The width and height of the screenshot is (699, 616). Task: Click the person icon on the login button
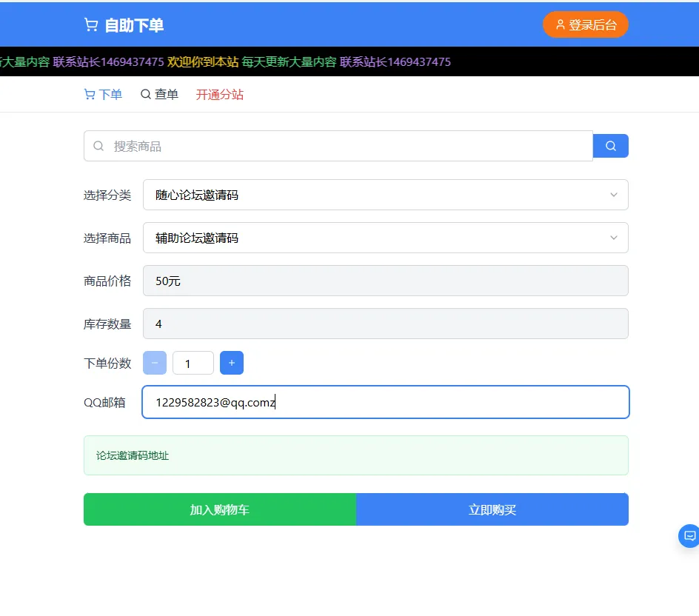click(560, 24)
